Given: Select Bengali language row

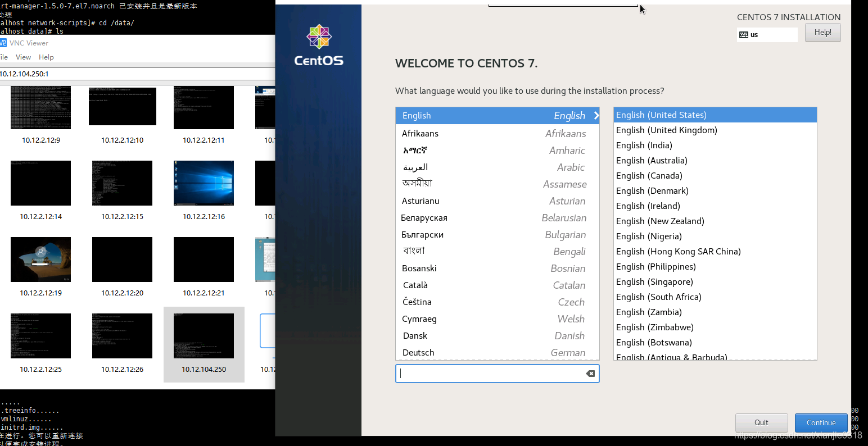Looking at the screenshot, I should pyautogui.click(x=497, y=252).
